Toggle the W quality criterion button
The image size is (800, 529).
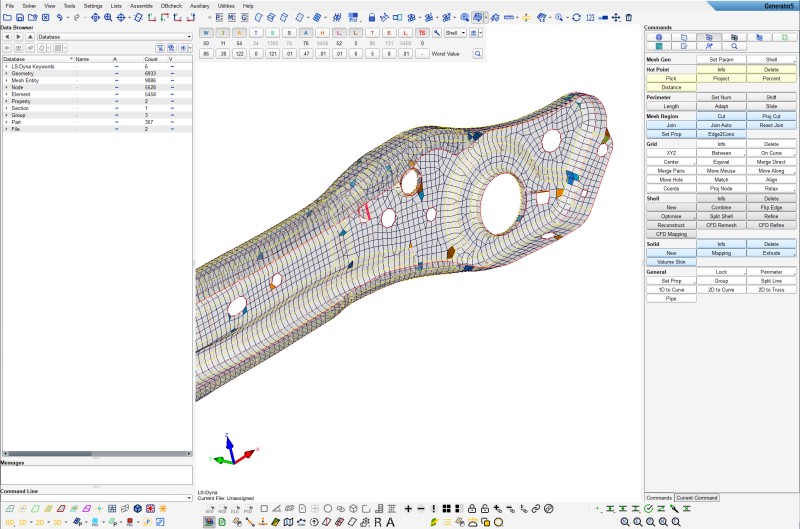click(x=206, y=33)
